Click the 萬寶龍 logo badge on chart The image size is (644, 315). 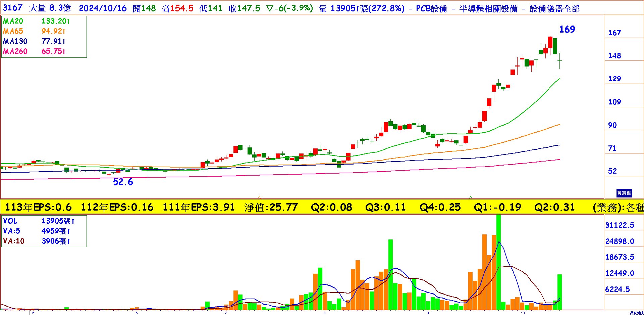[x=624, y=193]
